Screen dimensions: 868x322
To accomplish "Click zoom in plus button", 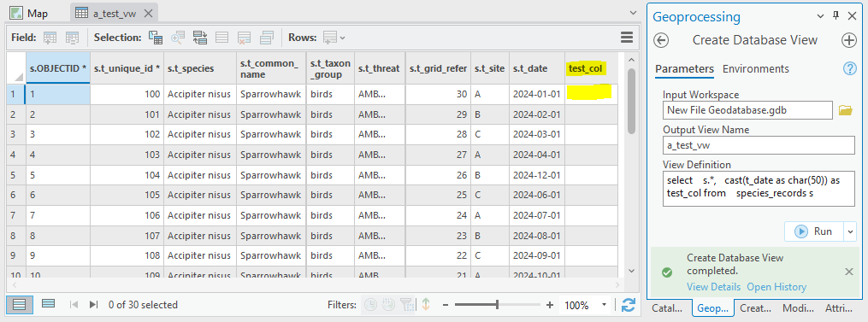I will (550, 304).
